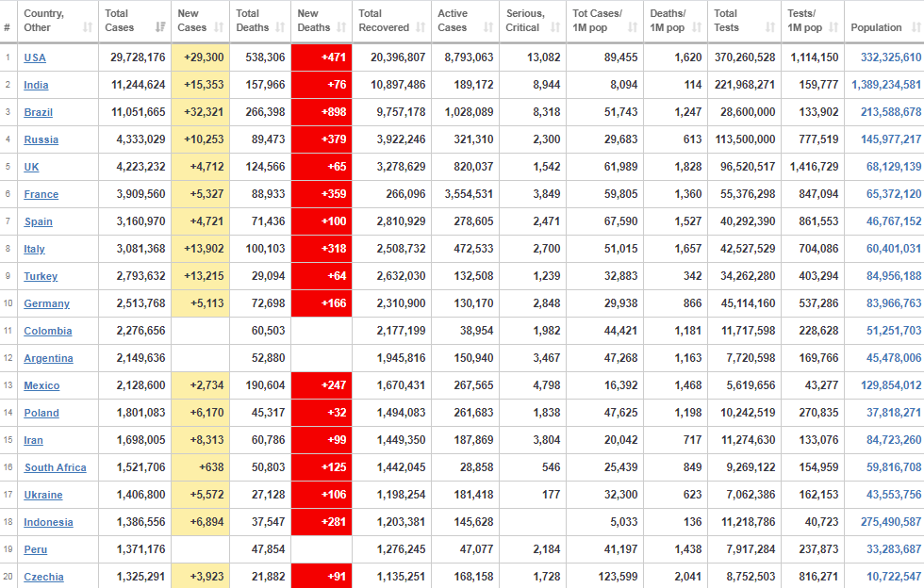Open the India country link
The height and width of the screenshot is (588, 924).
[36, 85]
